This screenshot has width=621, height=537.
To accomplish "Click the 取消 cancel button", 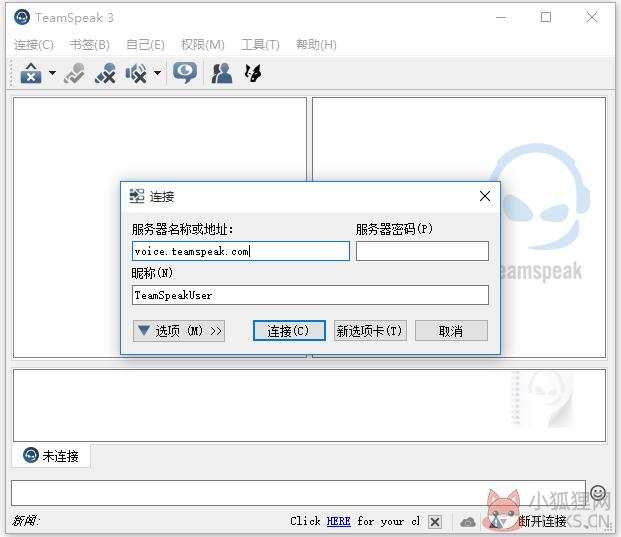I will (451, 331).
